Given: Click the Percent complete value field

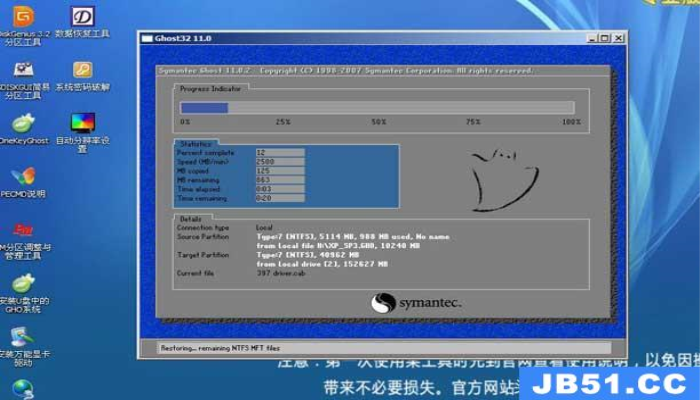Looking at the screenshot, I should coord(280,153).
